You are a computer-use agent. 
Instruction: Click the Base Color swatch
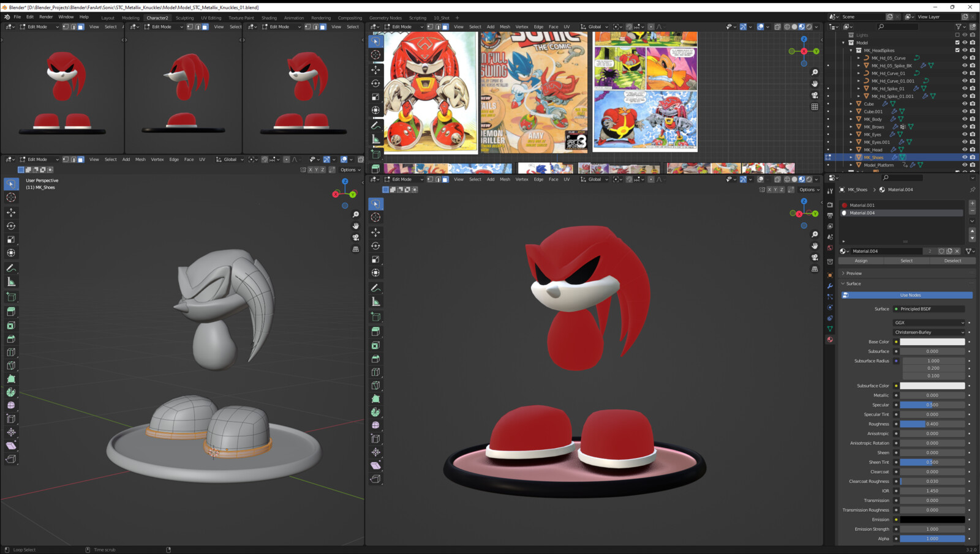coord(932,342)
